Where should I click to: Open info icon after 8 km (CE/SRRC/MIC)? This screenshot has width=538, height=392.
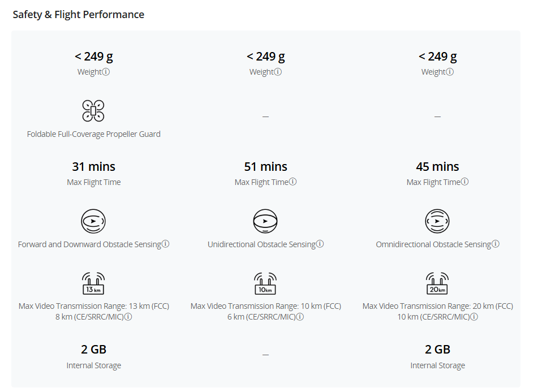[128, 317]
